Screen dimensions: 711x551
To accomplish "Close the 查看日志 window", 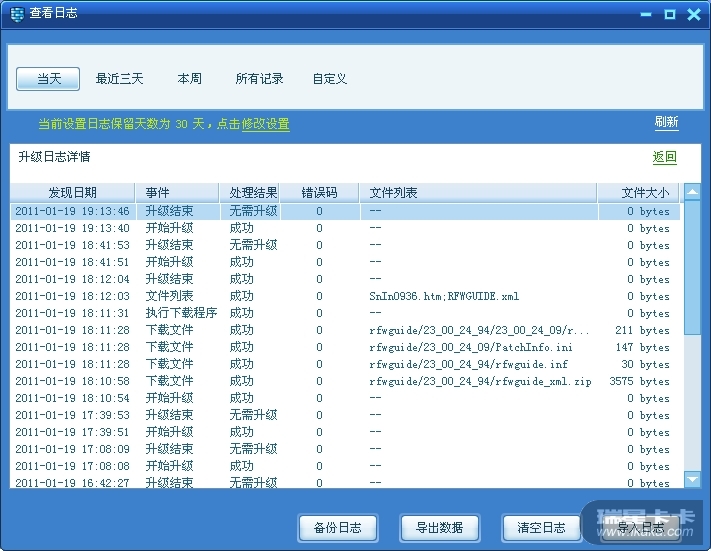I will (x=694, y=15).
